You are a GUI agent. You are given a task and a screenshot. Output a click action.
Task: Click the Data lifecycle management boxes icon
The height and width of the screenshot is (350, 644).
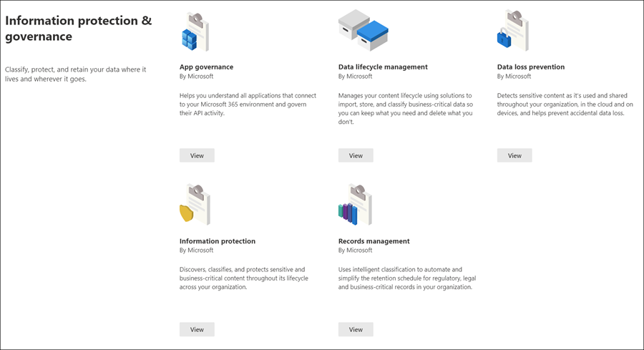click(x=364, y=30)
